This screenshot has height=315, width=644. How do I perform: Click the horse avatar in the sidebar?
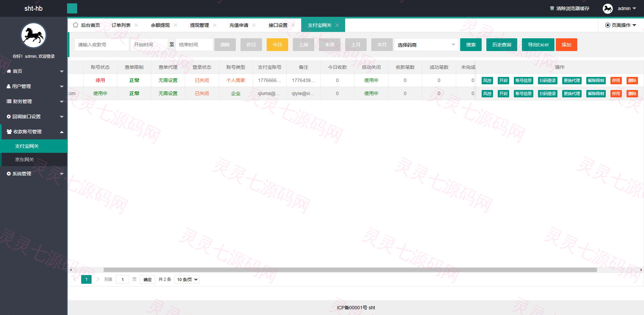tap(34, 35)
